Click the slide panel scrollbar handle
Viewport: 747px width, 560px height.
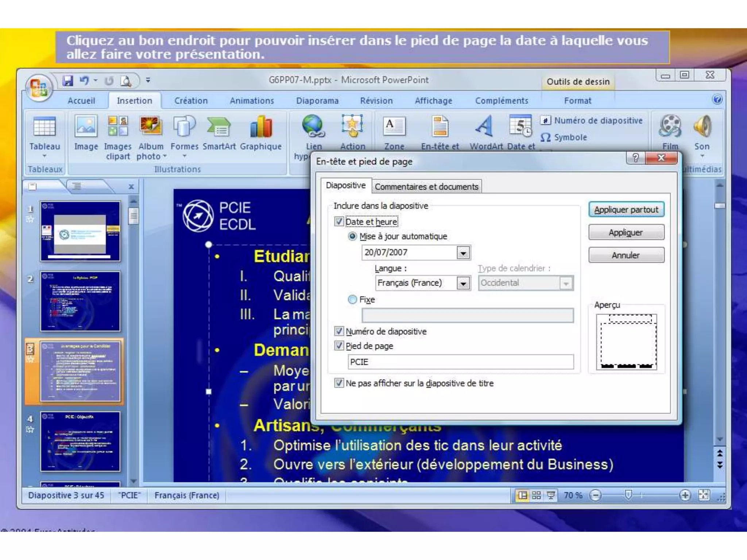pos(133,216)
